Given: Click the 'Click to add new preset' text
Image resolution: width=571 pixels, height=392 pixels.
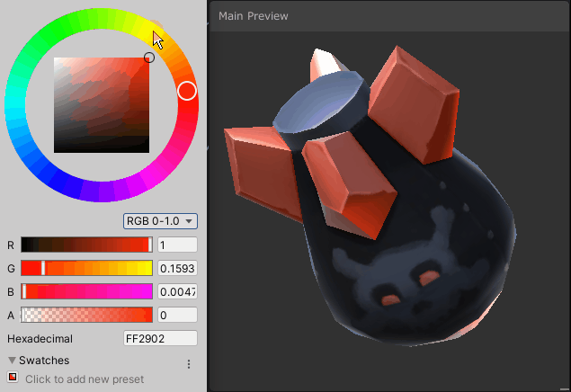Looking at the screenshot, I should [x=84, y=379].
